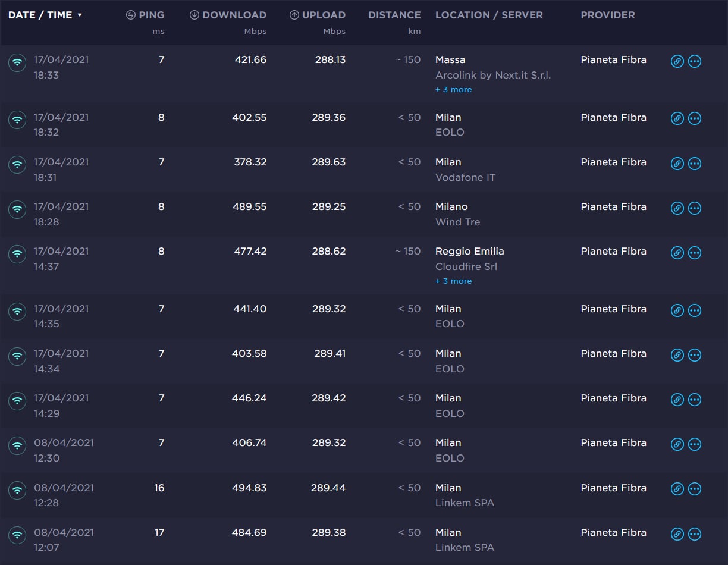Image resolution: width=728 pixels, height=565 pixels.
Task: Expand '+ 3 more' under Arcolink by Next.it
Action: [453, 90]
